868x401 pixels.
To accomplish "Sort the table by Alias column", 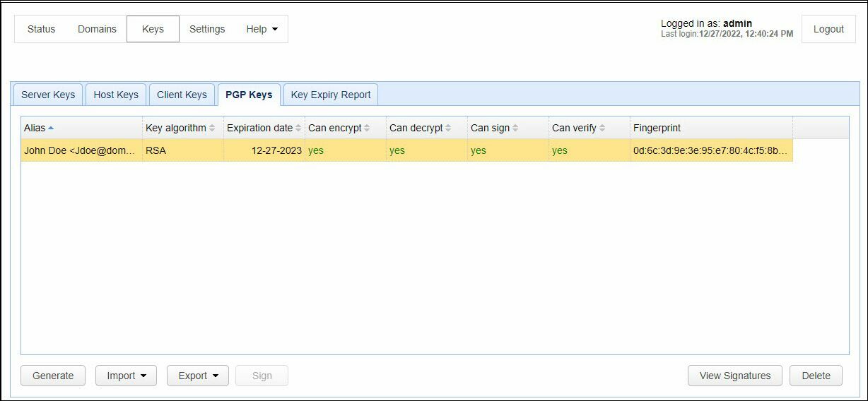I will [x=81, y=128].
